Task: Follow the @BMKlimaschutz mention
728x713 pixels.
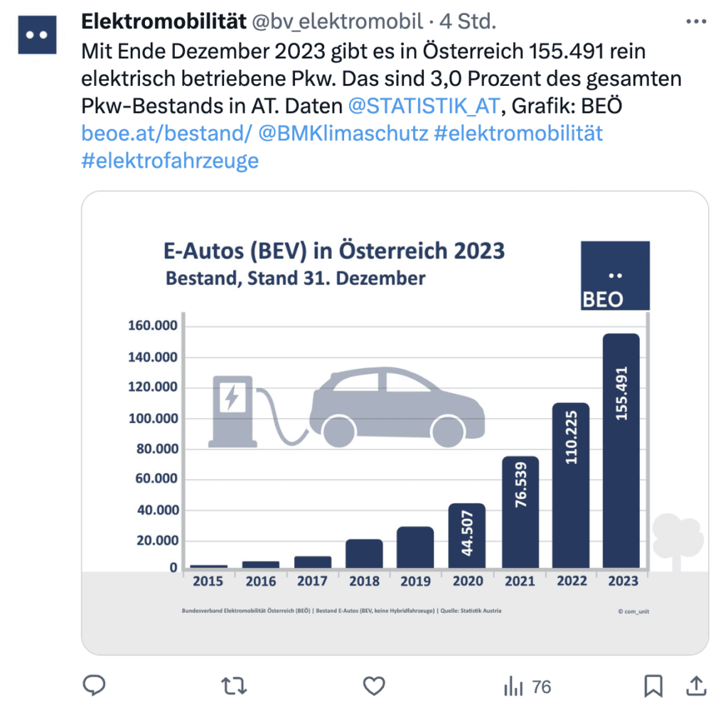Action: coord(343,133)
